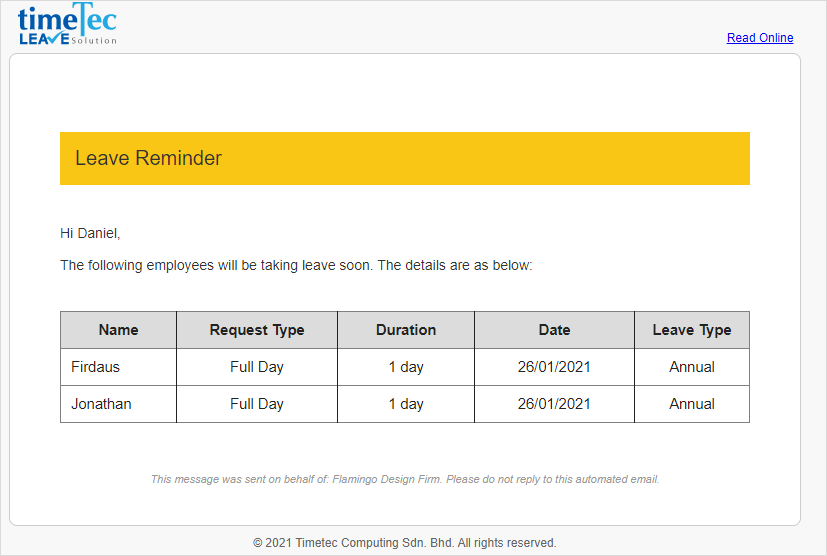This screenshot has height=556, width=827.
Task: Select the 26/01/2021 date in Jonathan's row
Action: coord(554,404)
